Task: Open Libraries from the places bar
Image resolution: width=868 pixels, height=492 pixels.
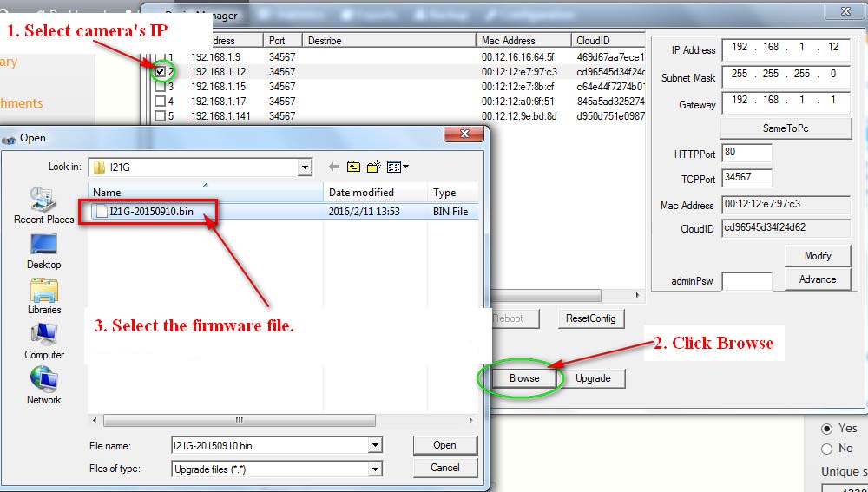Action: pos(43,296)
